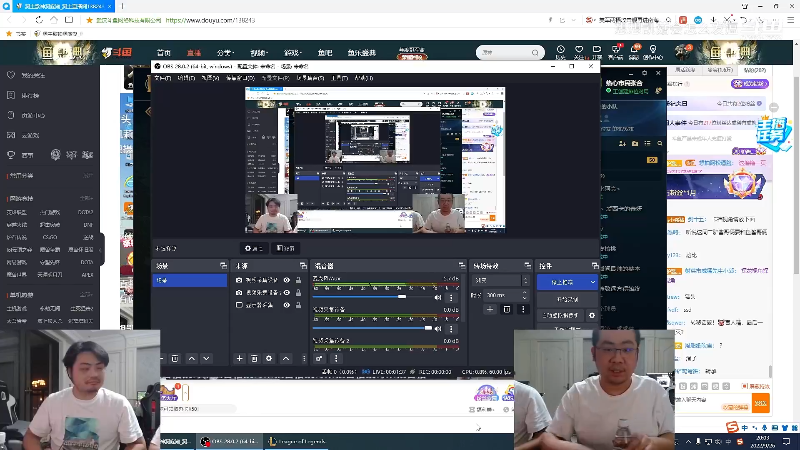Switch to League of Legends taskbar item
This screenshot has height=450, width=800.
coord(296,441)
